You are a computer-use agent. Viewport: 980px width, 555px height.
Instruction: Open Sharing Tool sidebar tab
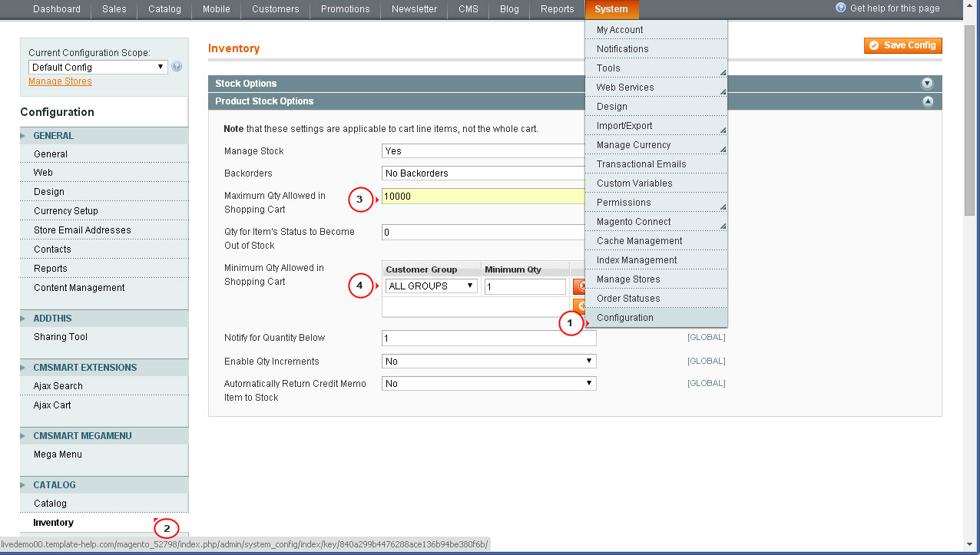click(104, 337)
